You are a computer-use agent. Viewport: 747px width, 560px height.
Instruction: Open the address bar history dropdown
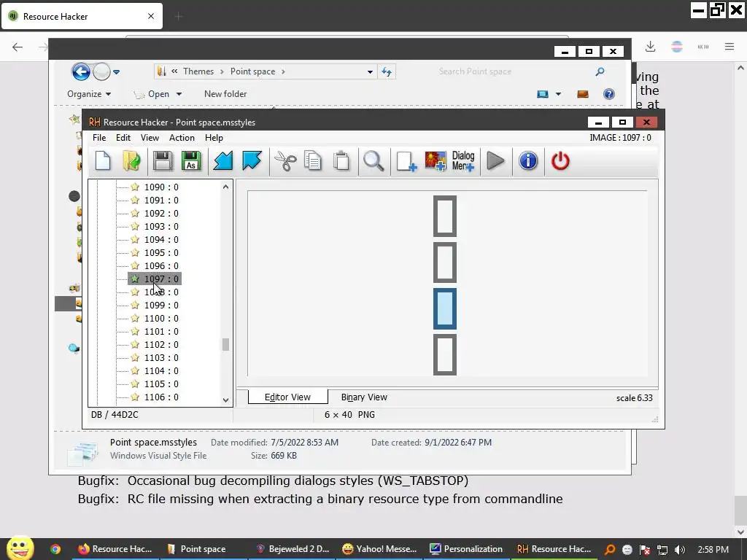click(370, 72)
